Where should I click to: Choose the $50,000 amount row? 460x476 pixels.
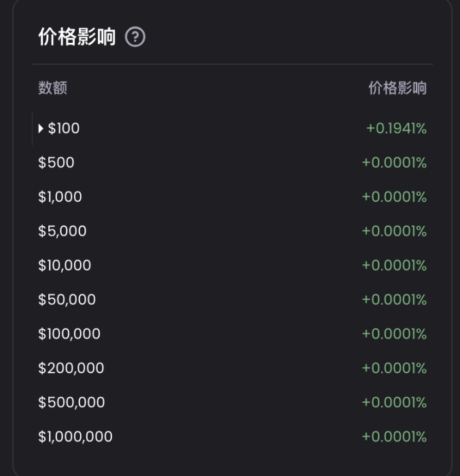(x=67, y=300)
